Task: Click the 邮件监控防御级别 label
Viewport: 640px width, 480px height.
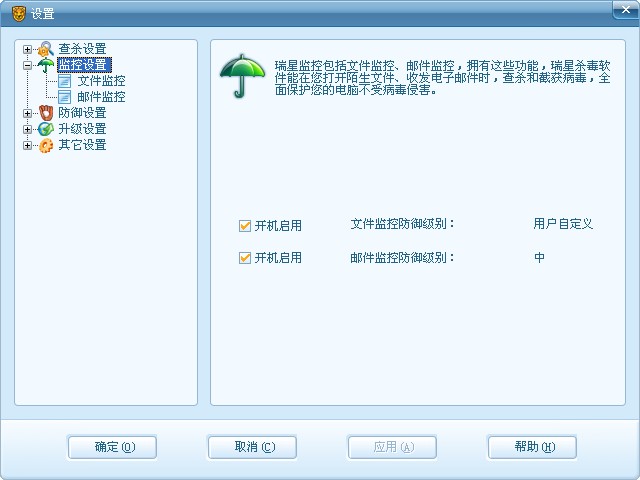Action: coord(402,258)
